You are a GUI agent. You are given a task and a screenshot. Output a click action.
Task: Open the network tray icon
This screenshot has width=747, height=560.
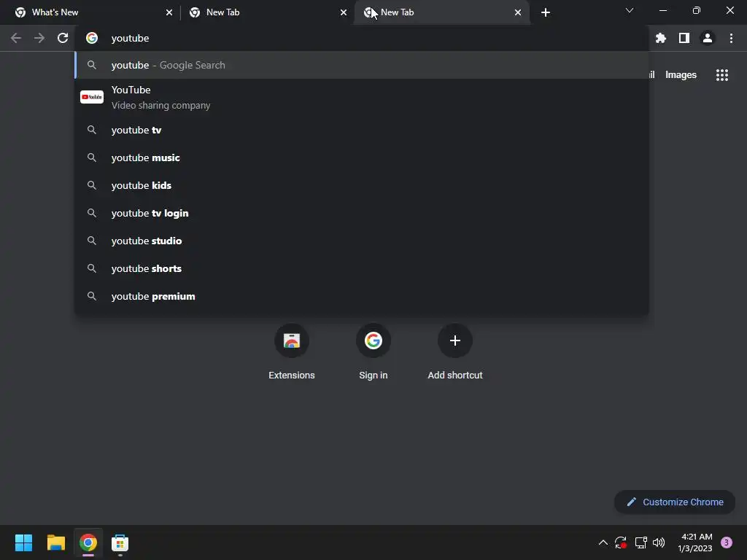(640, 542)
